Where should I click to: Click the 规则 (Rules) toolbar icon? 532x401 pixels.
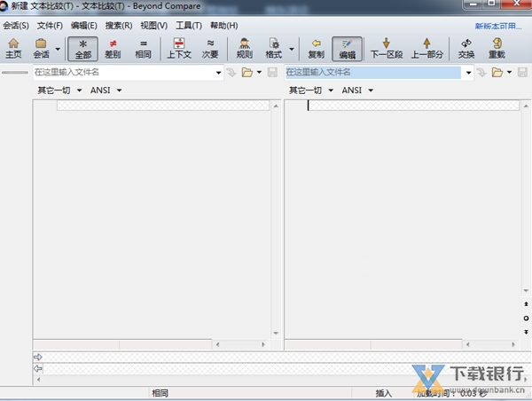pyautogui.click(x=244, y=48)
